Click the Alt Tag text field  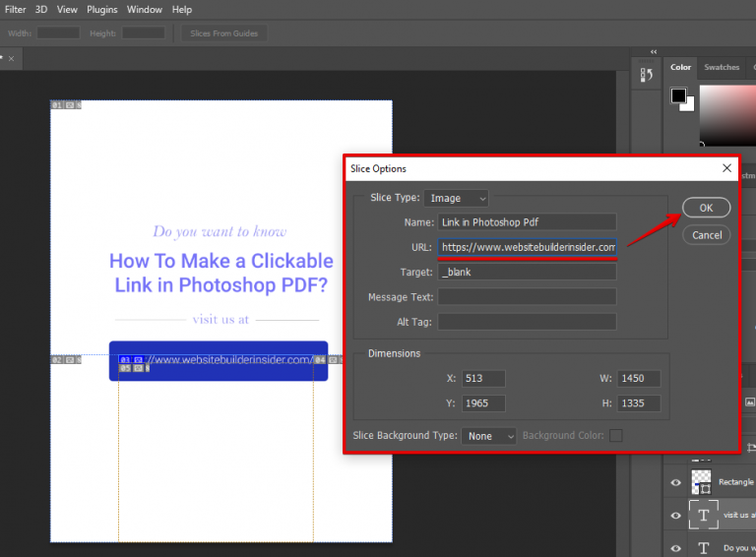tap(528, 322)
